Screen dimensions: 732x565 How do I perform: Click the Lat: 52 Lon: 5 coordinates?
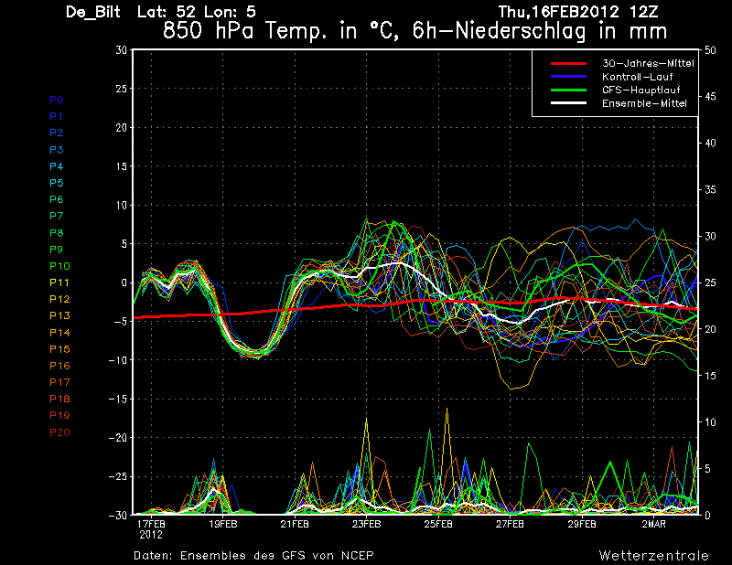196,12
